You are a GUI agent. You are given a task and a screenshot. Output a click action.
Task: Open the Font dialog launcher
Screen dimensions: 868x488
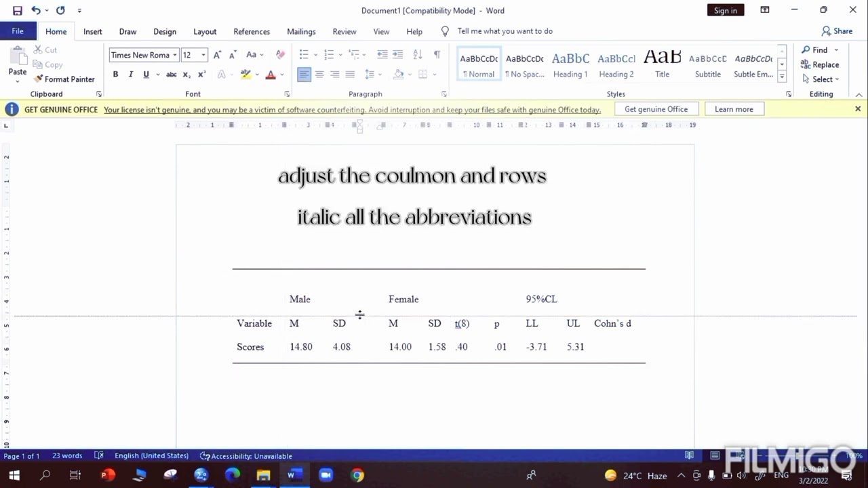point(287,94)
